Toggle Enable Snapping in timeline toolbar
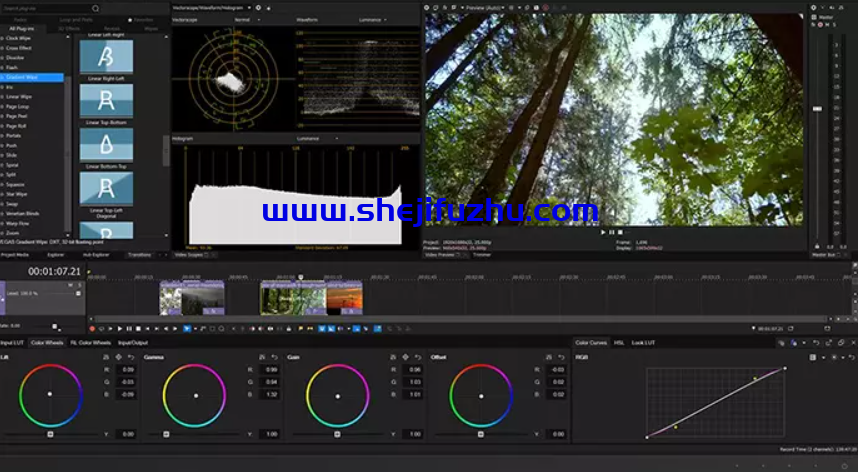The image size is (858, 472). tap(322, 329)
